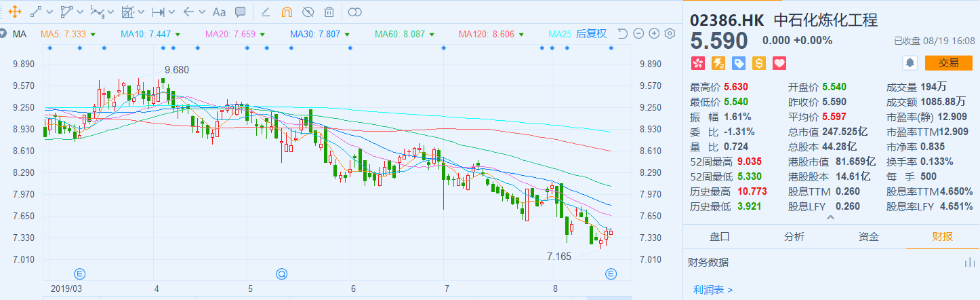The width and height of the screenshot is (980, 300).
Task: Click the 9.680 high price label
Action: [177, 70]
